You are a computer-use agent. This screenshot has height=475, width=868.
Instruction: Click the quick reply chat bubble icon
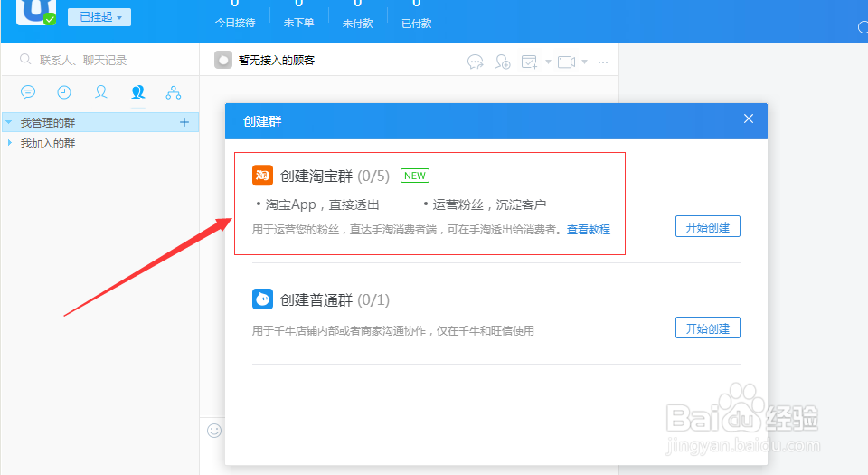pos(475,62)
